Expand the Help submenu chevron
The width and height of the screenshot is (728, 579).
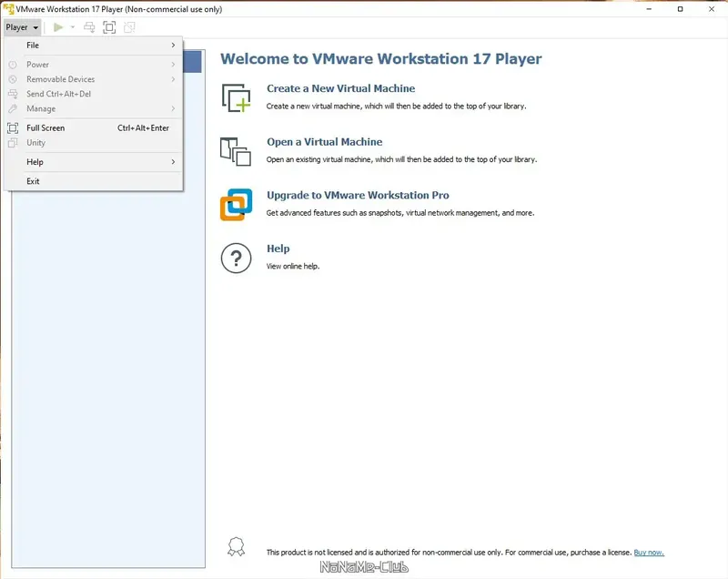tap(173, 161)
